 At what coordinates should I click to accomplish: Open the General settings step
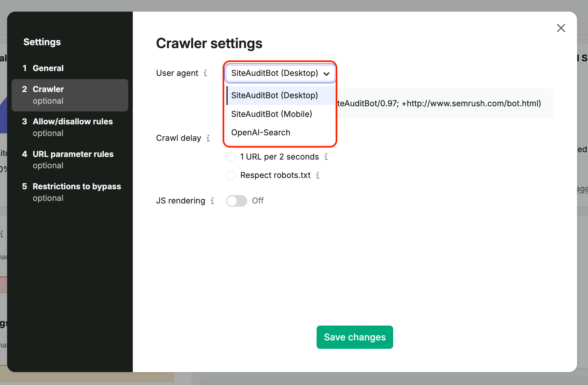(70, 68)
